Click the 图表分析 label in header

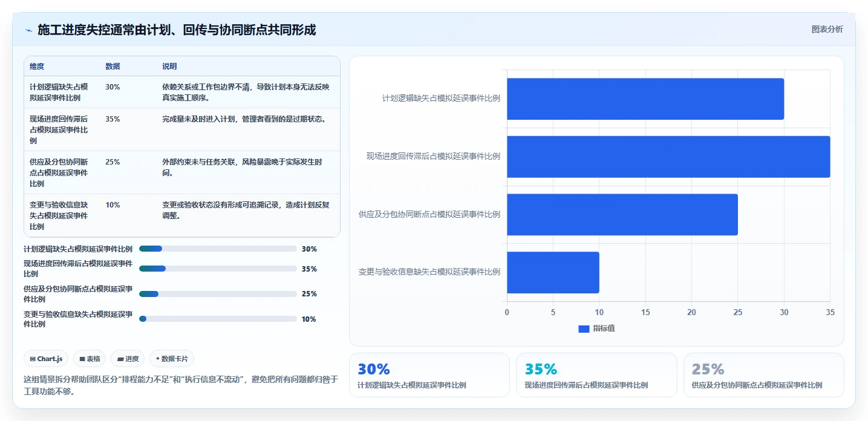point(827,29)
